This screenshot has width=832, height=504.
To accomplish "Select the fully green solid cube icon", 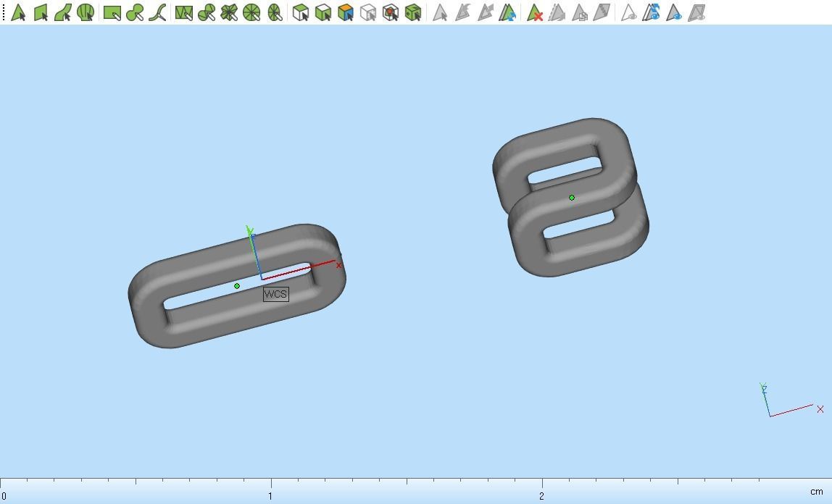I will (x=413, y=12).
